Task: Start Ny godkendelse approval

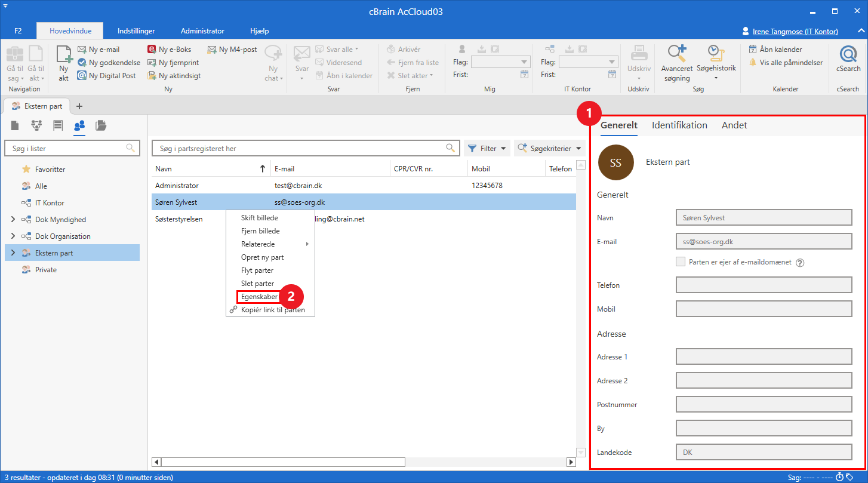Action: tap(109, 63)
